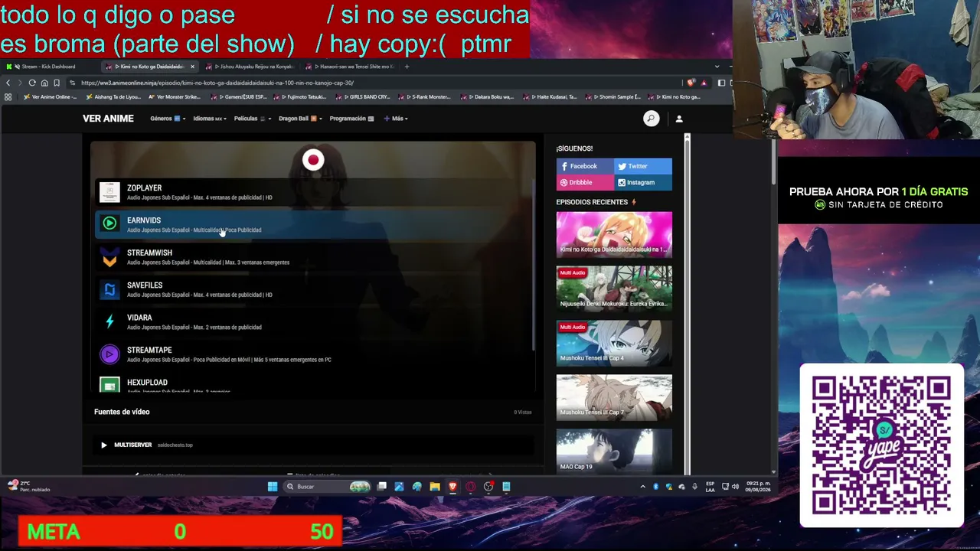Open a new browser tab
The width and height of the screenshot is (980, 551).
pos(407,67)
